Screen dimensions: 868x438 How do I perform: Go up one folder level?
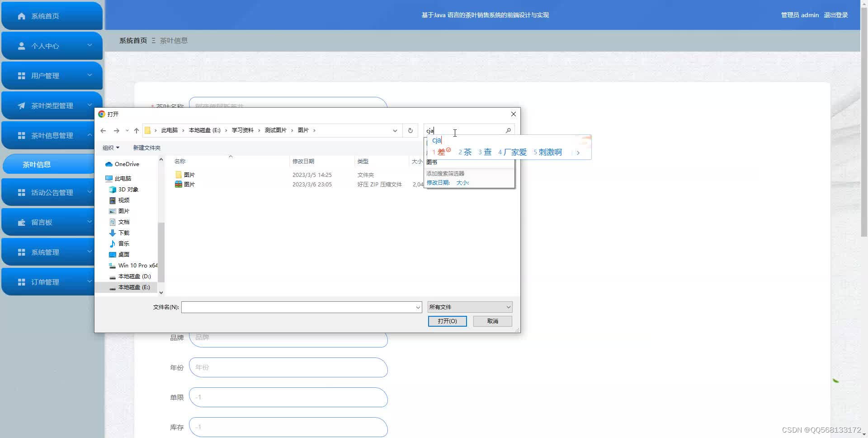136,130
